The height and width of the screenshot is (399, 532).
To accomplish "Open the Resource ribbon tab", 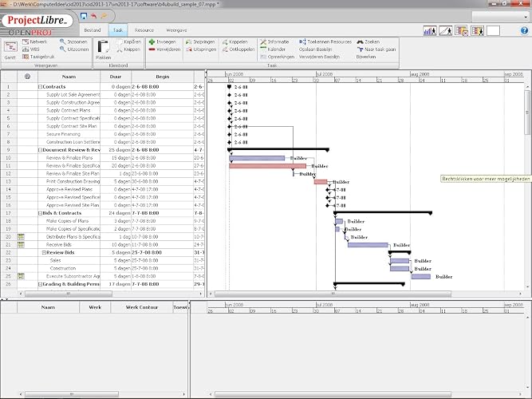I will pos(144,30).
